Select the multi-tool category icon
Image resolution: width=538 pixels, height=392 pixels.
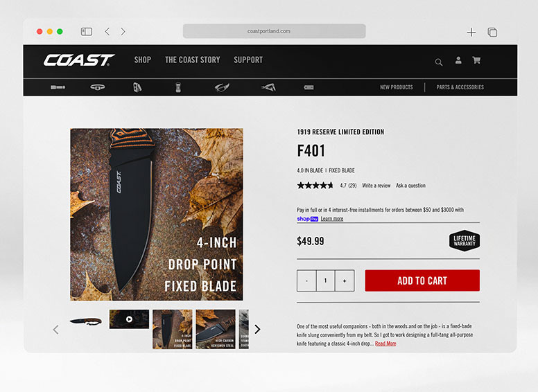pyautogui.click(x=137, y=87)
